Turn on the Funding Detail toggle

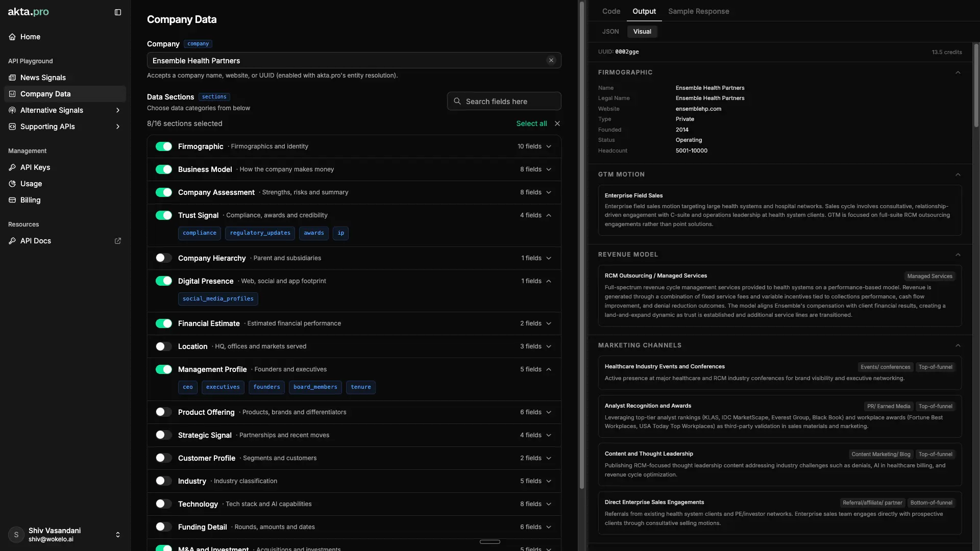(164, 527)
